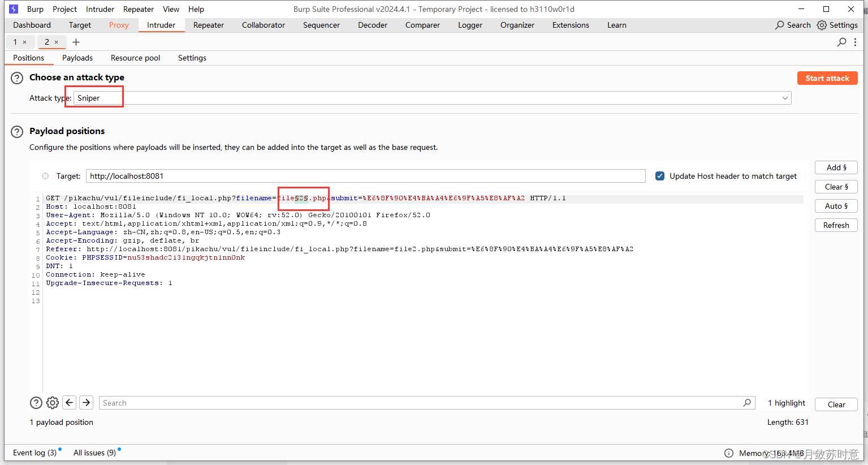Open the Event log (3) status item

(x=35, y=453)
